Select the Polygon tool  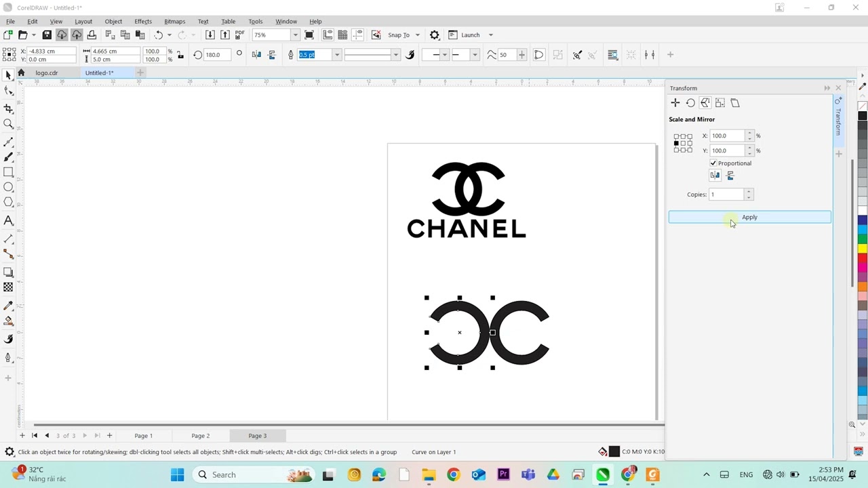click(x=8, y=202)
